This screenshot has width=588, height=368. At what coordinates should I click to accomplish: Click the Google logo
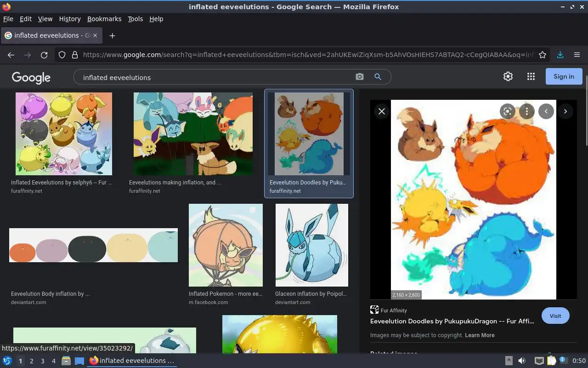click(31, 77)
